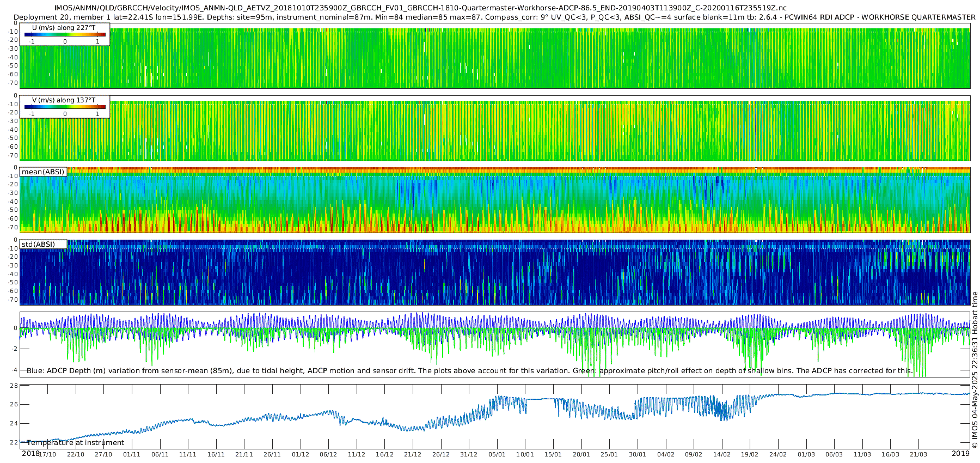Click the '10/01' date tick label
This screenshot has width=980, height=463.
point(525,454)
